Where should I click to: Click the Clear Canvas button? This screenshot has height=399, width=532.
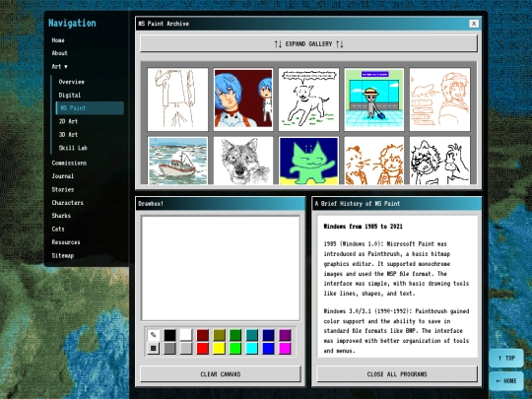coord(221,374)
